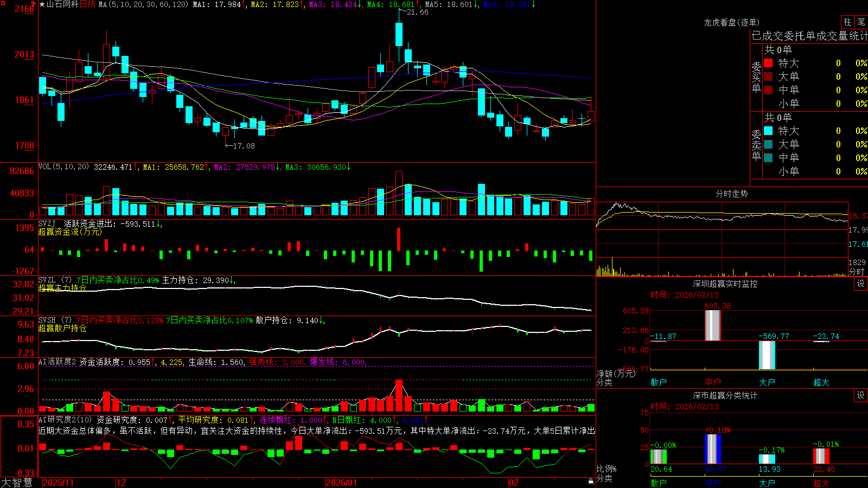Open the VOL(5,10,20) indicator parameters
Image resolution: width=868 pixels, height=488 pixels.
63,166
